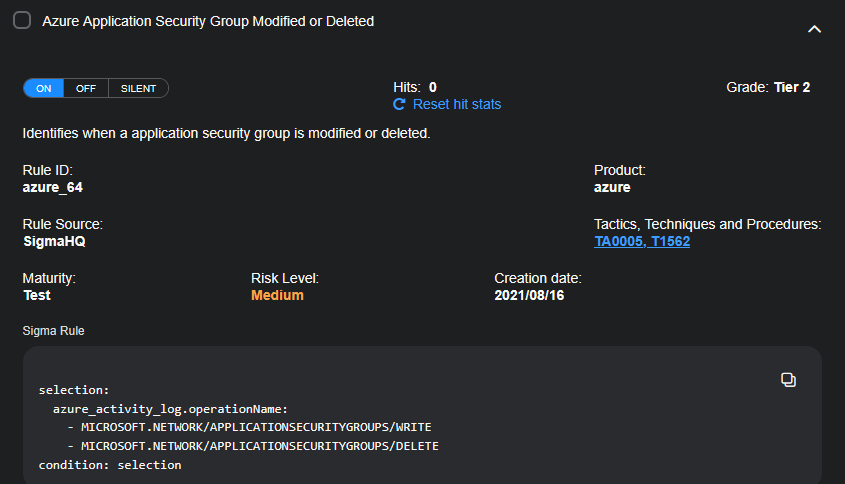Click the 2021/08/16 creation date

tap(529, 295)
